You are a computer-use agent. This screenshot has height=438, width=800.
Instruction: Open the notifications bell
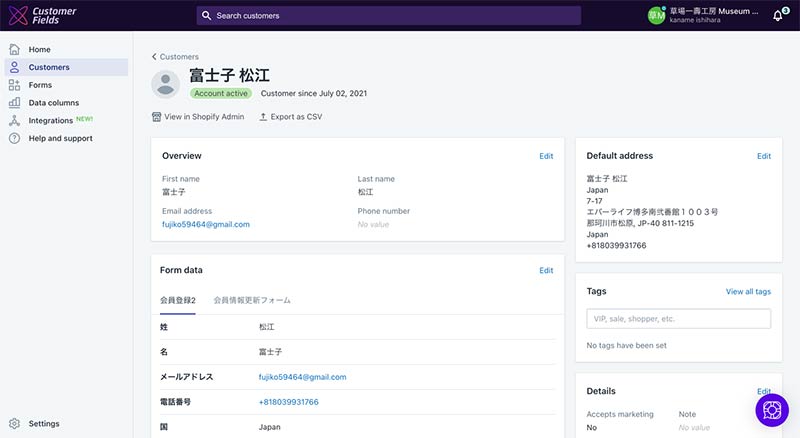pyautogui.click(x=777, y=16)
